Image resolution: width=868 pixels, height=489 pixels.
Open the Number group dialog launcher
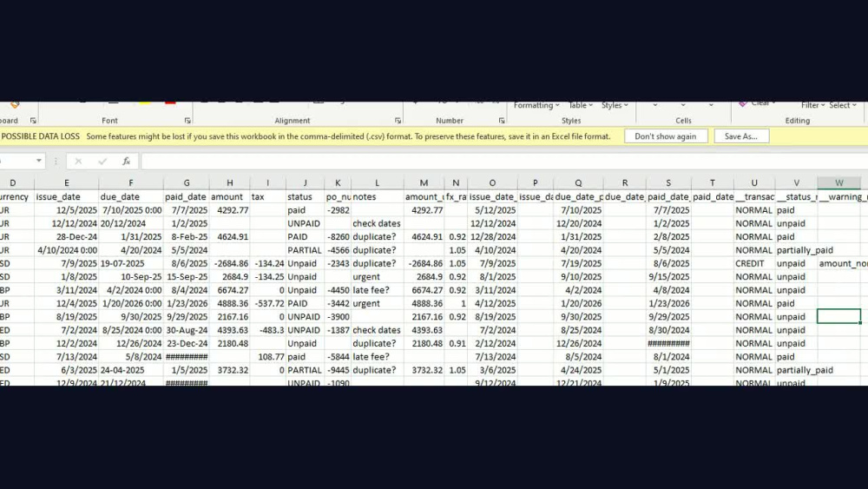pos(502,121)
